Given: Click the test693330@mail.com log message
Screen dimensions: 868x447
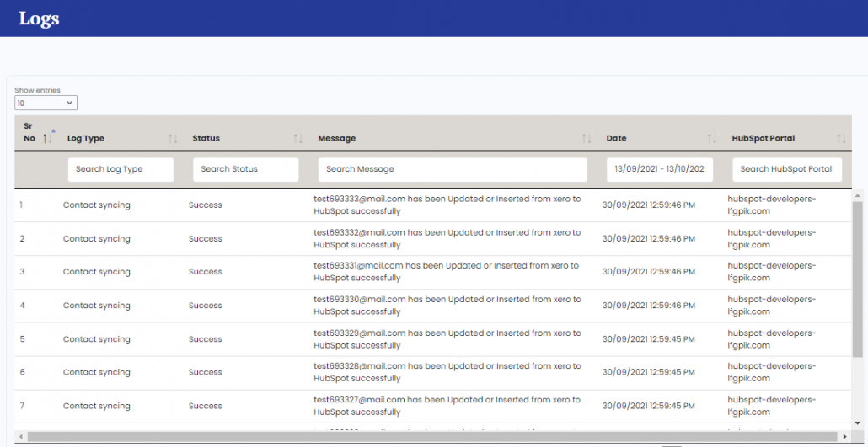Looking at the screenshot, I should [x=447, y=306].
